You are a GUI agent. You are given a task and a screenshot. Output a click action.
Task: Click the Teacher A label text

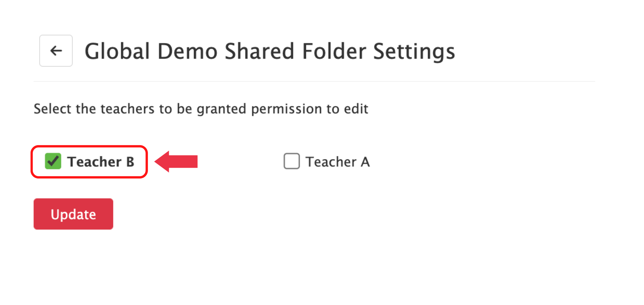[x=337, y=162]
